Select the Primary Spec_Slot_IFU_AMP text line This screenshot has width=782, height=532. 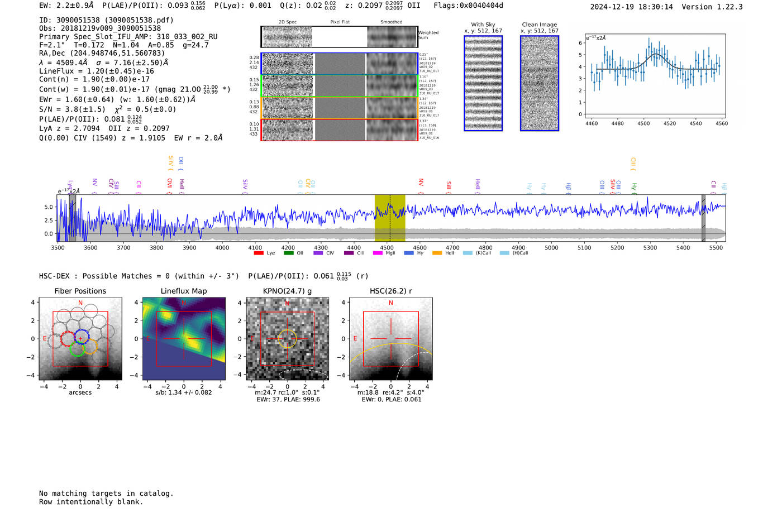[128, 37]
